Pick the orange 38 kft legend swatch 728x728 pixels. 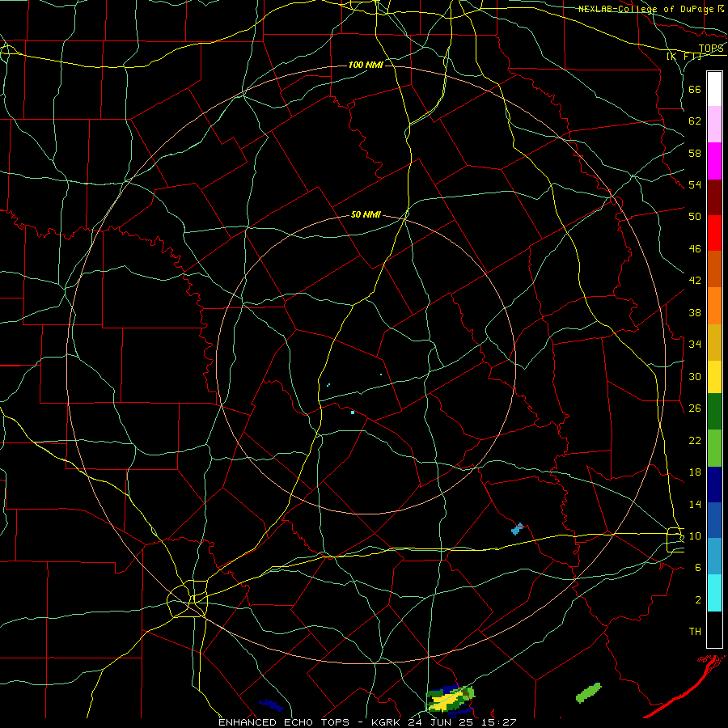point(714,306)
